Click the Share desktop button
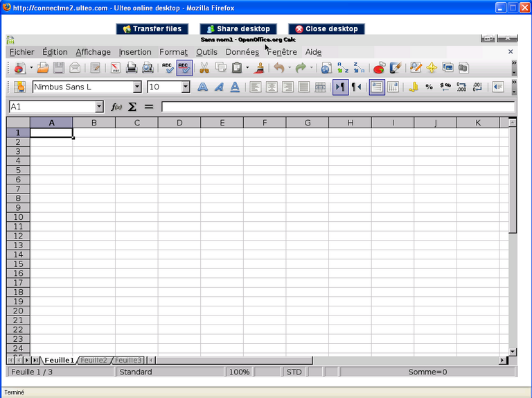The width and height of the screenshot is (532, 398). (x=238, y=29)
